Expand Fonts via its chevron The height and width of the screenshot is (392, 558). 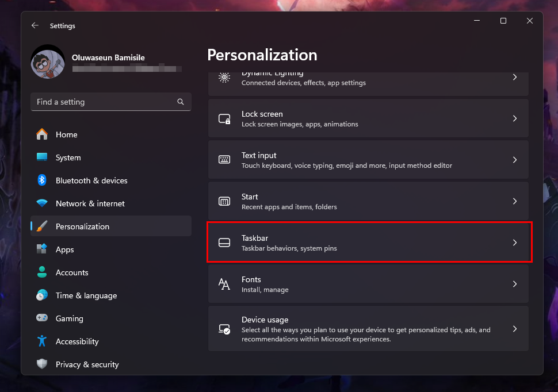pyautogui.click(x=515, y=284)
